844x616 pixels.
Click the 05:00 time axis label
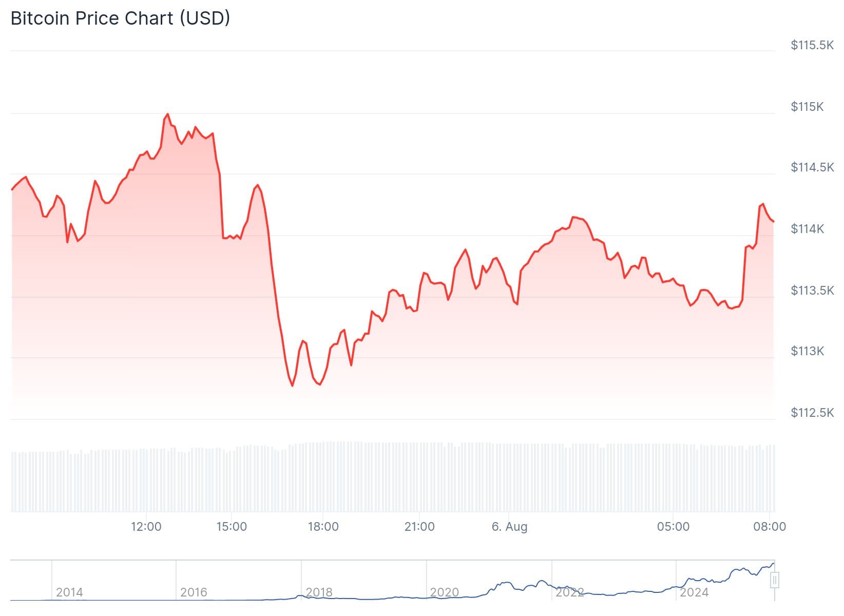[x=674, y=527]
